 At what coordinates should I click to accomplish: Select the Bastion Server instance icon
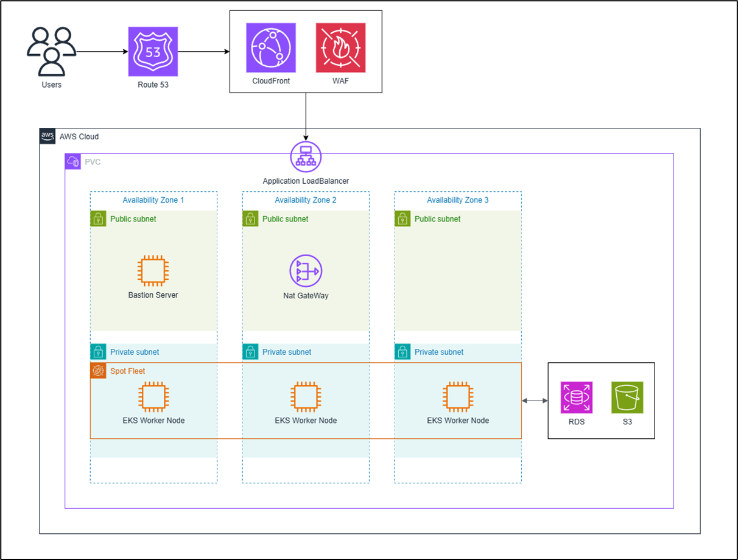(x=153, y=271)
